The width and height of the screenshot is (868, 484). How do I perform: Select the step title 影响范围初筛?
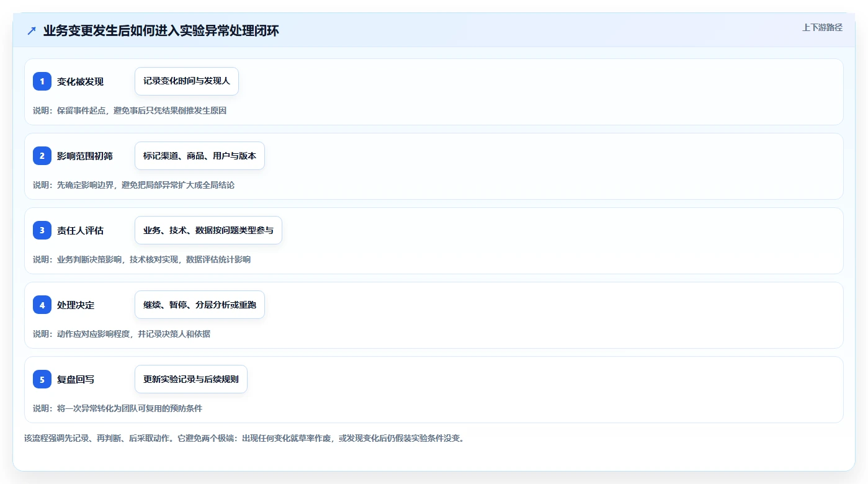pos(85,156)
